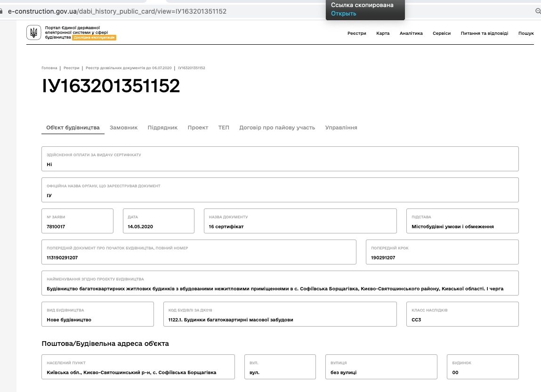The width and height of the screenshot is (541, 392).
Task: Click the browser address bar URL
Action: pyautogui.click(x=117, y=11)
